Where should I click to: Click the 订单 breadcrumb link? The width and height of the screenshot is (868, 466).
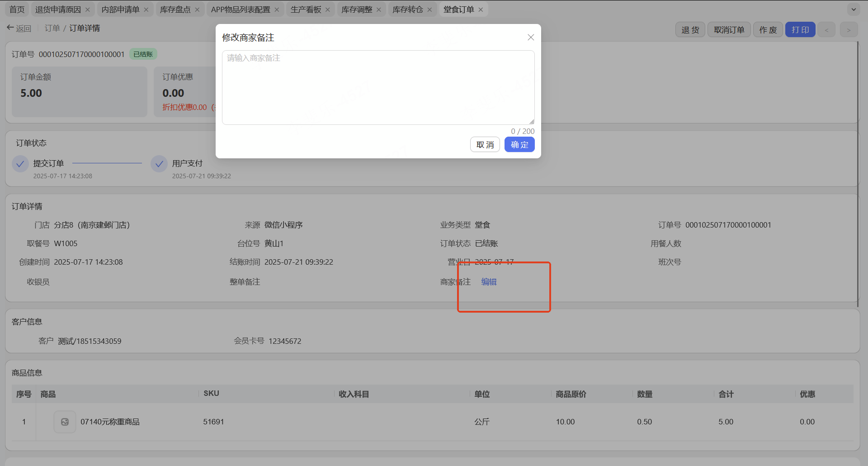point(52,28)
